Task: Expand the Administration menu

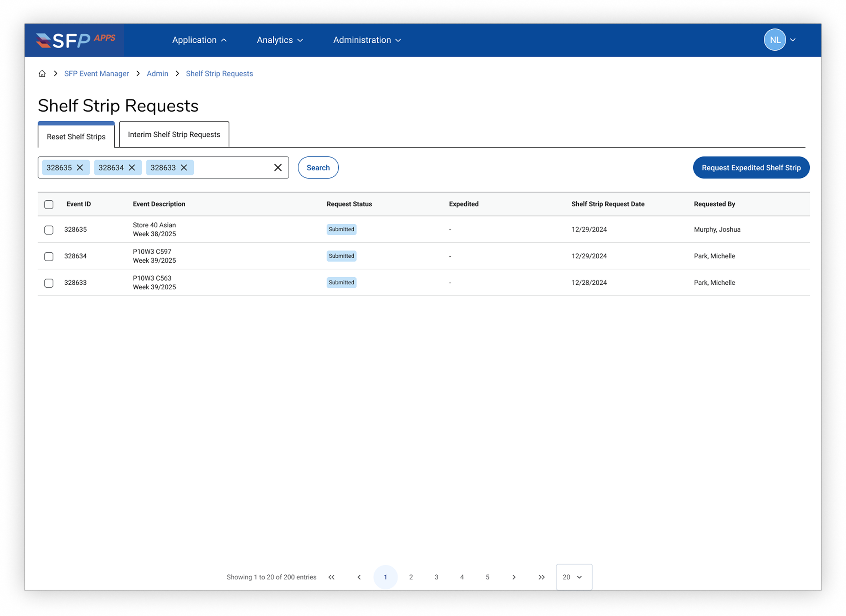Action: click(367, 40)
